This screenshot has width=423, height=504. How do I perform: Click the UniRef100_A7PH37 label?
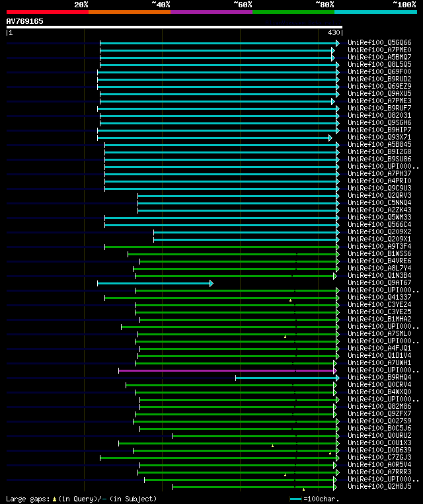pyautogui.click(x=379, y=173)
